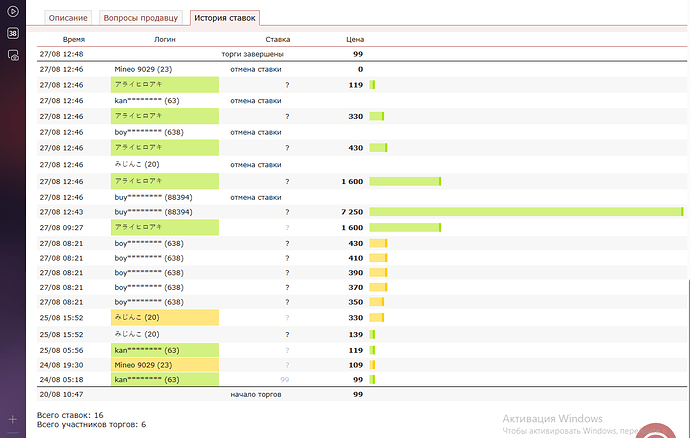Click the yellow-highlighted みじんこ (20) login cell
This screenshot has width=690, height=438.
(x=165, y=317)
